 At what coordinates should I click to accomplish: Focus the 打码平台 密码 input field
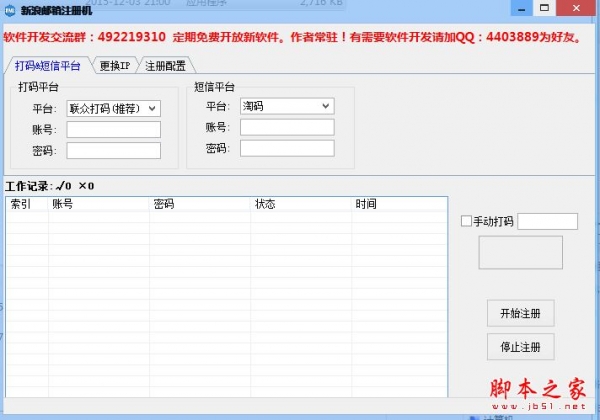pyautogui.click(x=114, y=150)
